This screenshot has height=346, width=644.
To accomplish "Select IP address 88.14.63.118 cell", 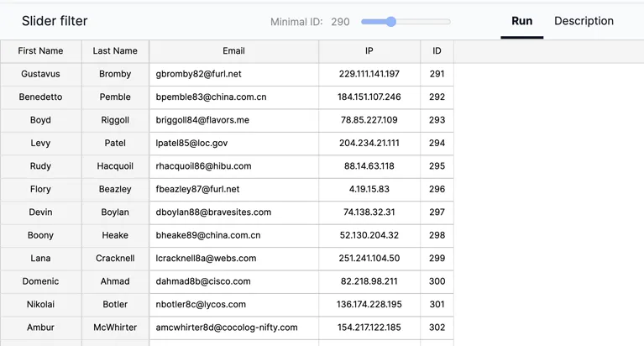I will click(369, 166).
